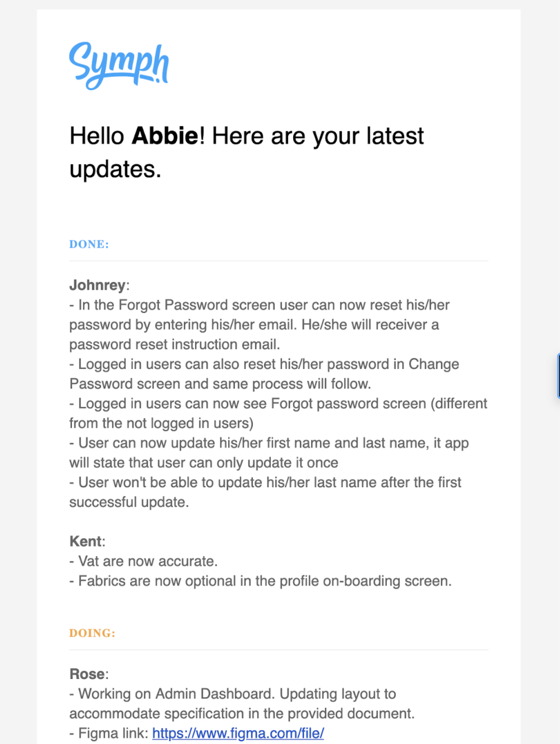Click the first successful update line
This screenshot has width=560, height=744.
click(129, 502)
